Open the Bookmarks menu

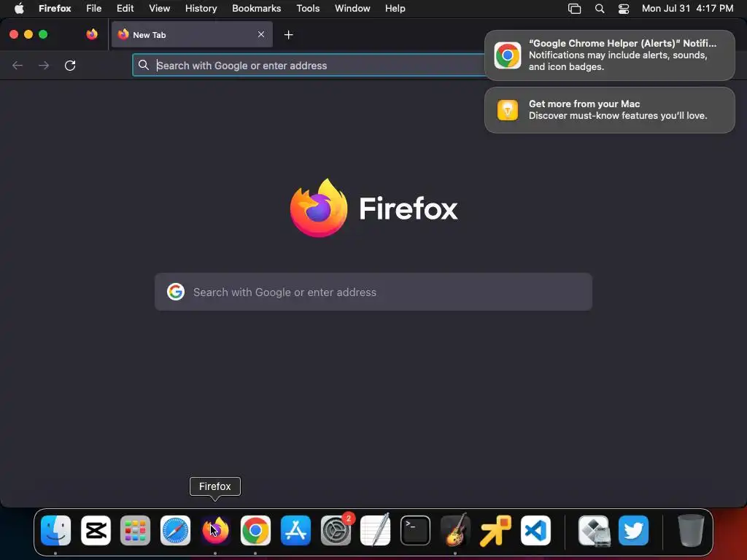click(256, 8)
